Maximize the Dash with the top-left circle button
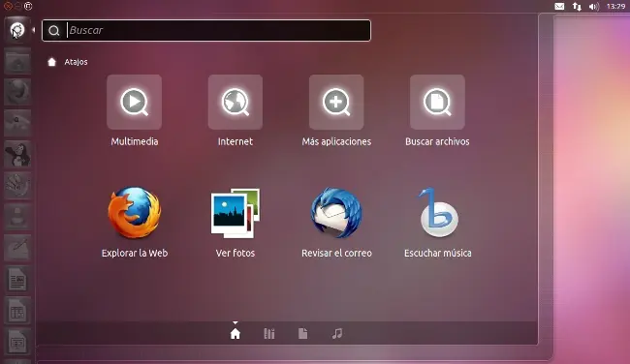The width and height of the screenshot is (630, 364). (28, 6)
